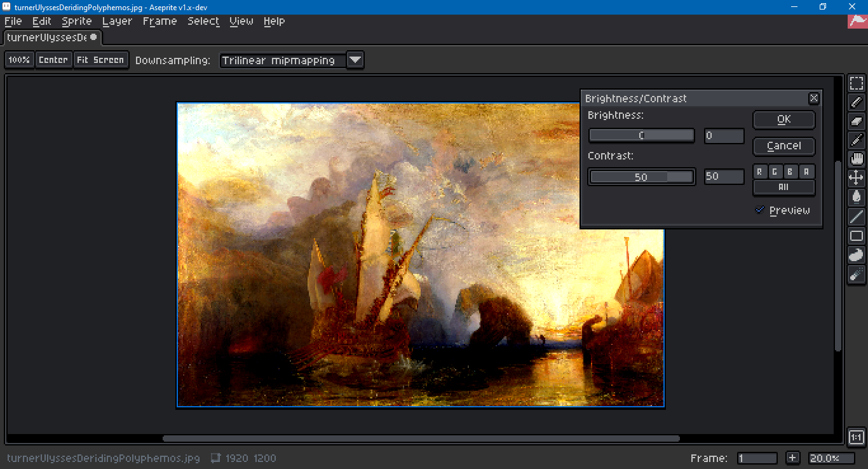Screen dimensions: 868x469
Task: Select the Pencil tool
Action: click(857, 102)
